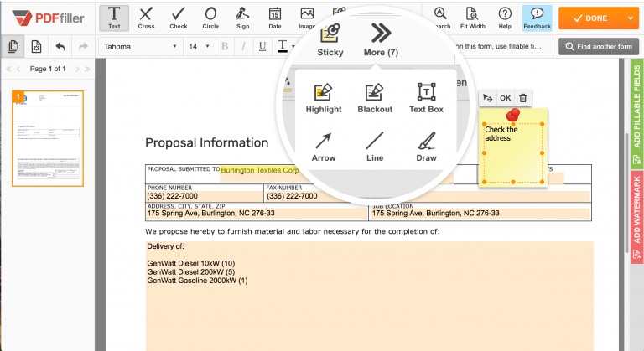Toggle italic text formatting
The image size is (644, 351).
coord(243,46)
